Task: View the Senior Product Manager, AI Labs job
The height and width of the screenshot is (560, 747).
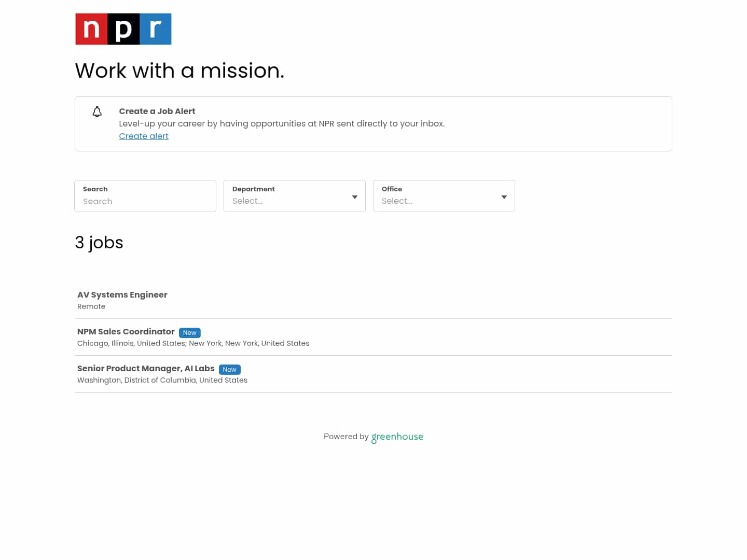Action: (146, 368)
